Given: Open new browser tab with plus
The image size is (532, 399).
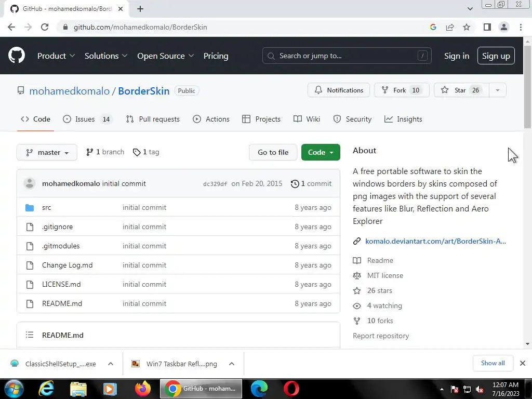Looking at the screenshot, I should click(x=140, y=9).
